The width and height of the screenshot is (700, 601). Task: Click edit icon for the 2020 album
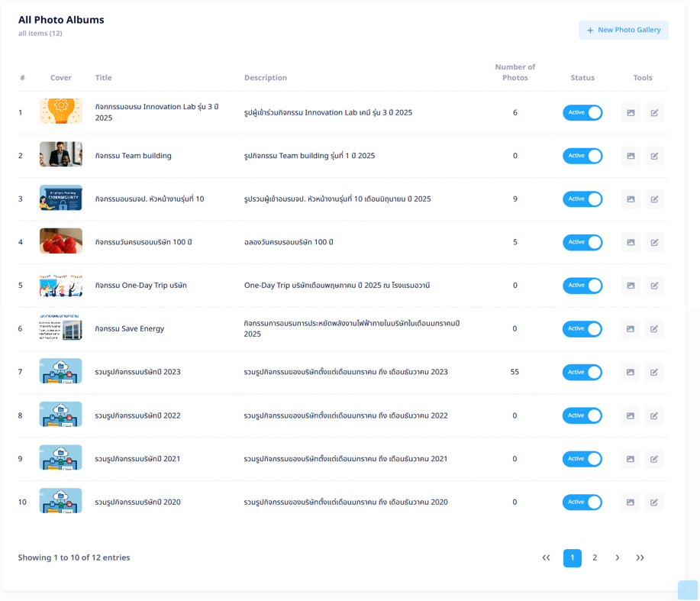(x=654, y=502)
